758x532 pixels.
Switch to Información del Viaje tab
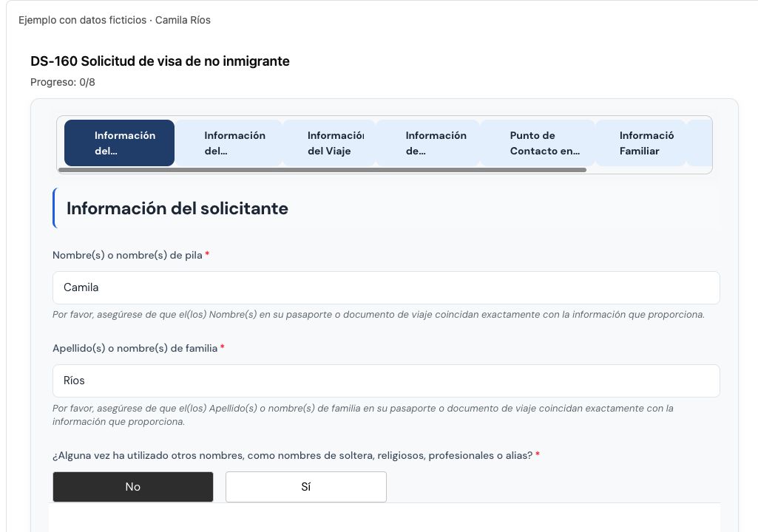pyautogui.click(x=329, y=143)
